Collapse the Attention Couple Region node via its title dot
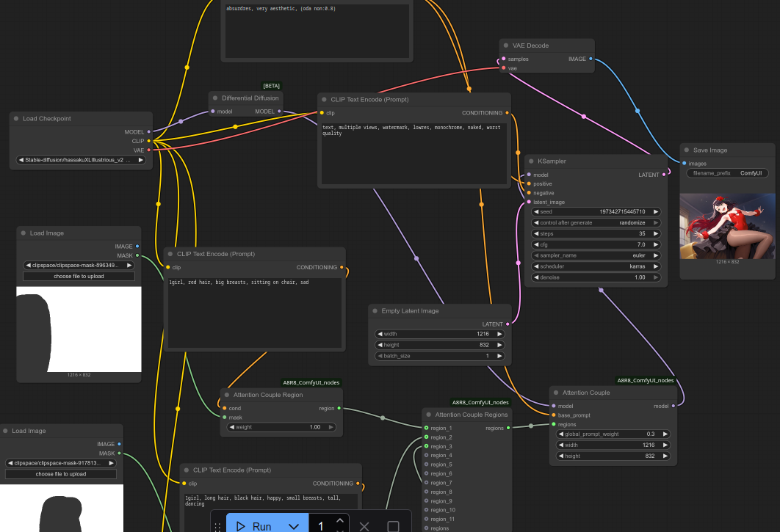The image size is (780, 532). [227, 395]
